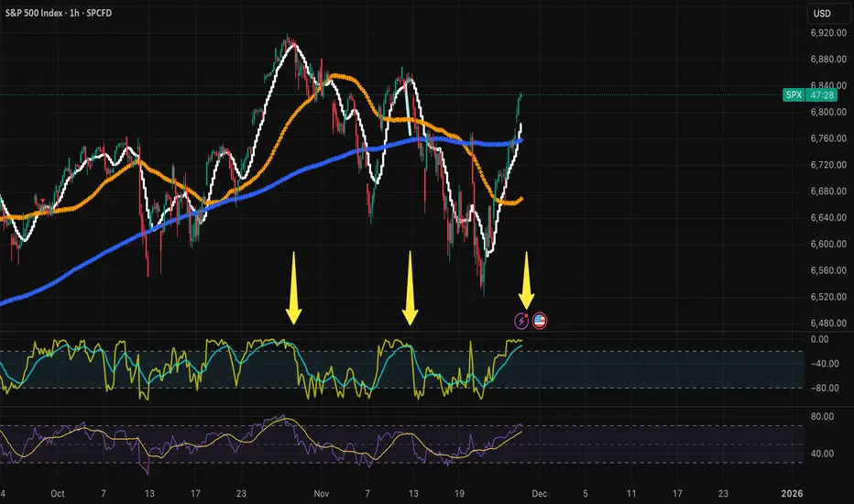This screenshot has height=504, width=854.
Task: Click the Nov label on the time axis
Action: [322, 494]
